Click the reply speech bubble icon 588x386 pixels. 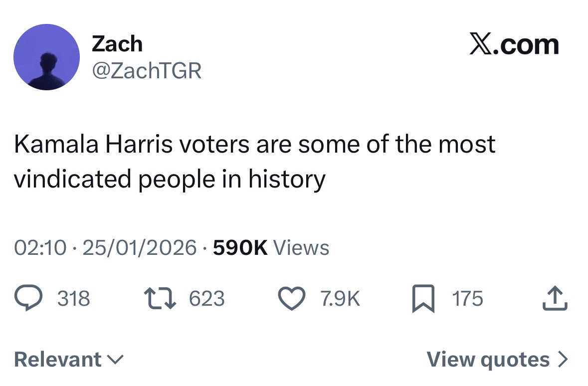[29, 299]
